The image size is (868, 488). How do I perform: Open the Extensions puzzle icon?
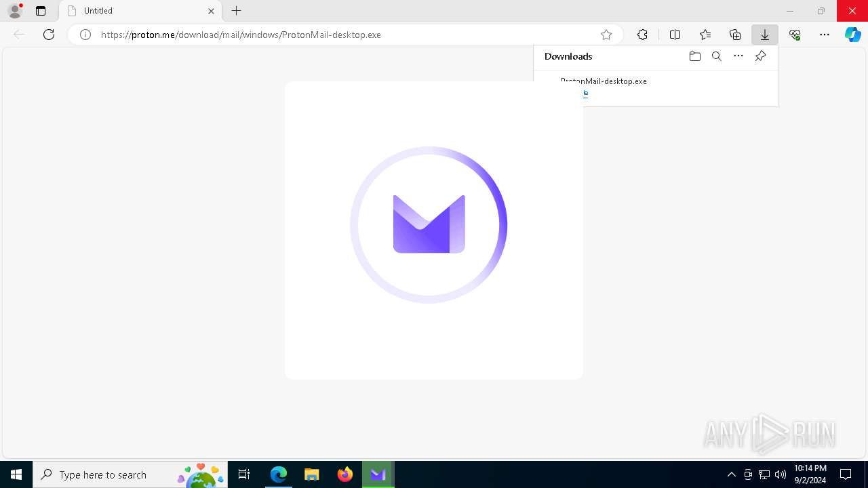point(642,35)
